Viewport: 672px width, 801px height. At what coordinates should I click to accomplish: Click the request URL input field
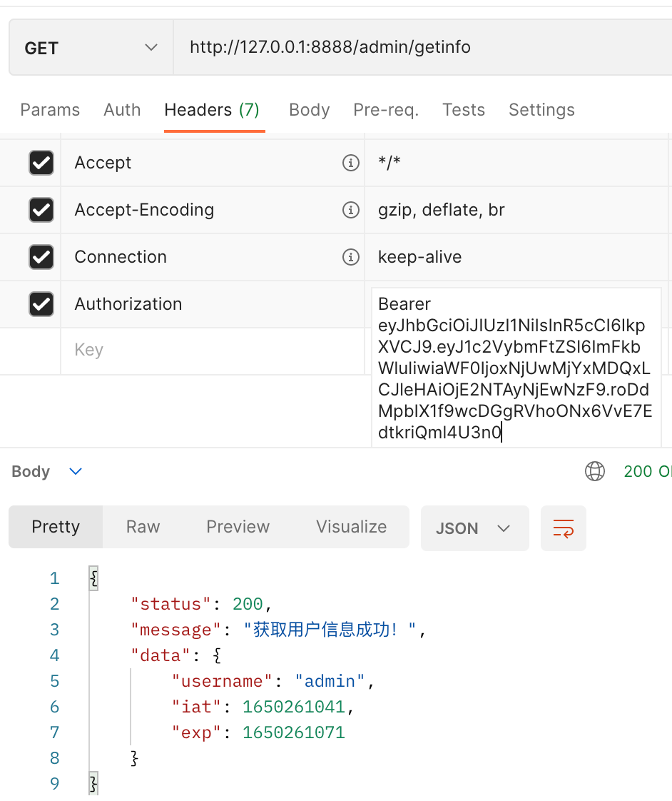point(421,48)
